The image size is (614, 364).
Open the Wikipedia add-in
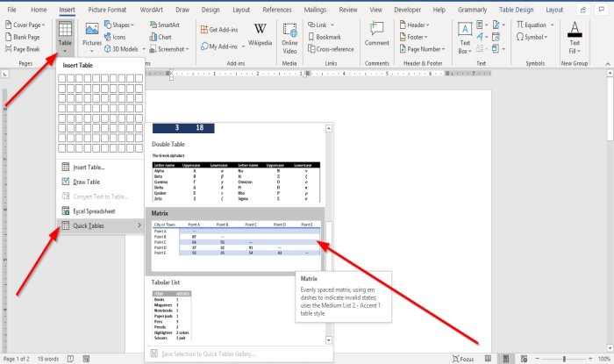[260, 35]
